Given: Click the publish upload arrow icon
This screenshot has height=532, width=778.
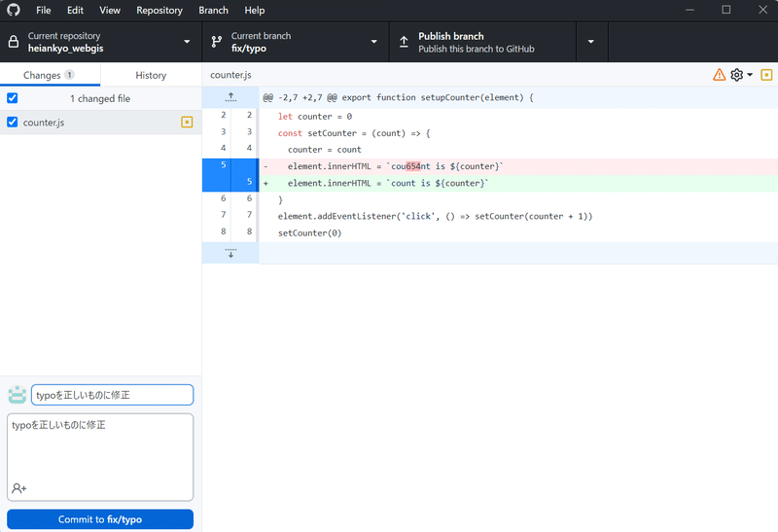Looking at the screenshot, I should (x=404, y=42).
